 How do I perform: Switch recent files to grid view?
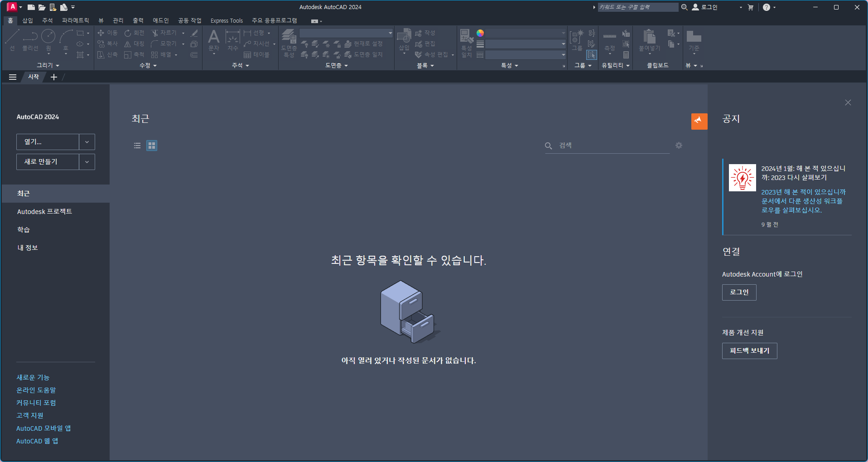click(x=152, y=146)
